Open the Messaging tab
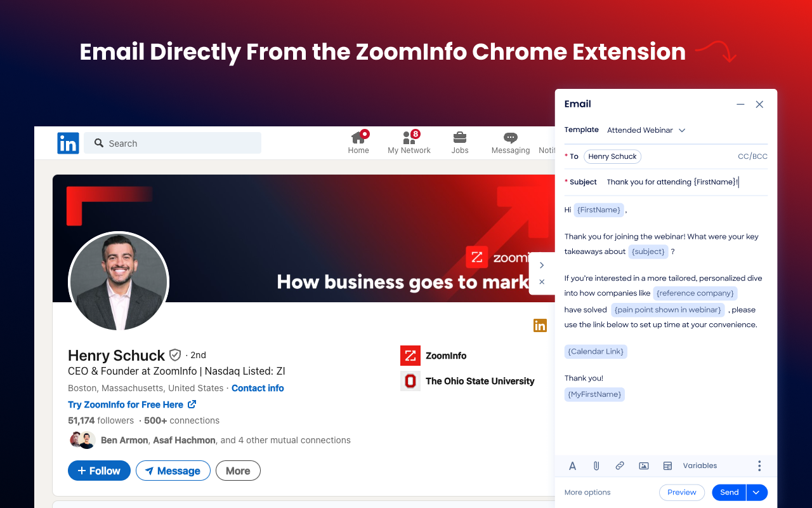The image size is (812, 508). [510, 142]
